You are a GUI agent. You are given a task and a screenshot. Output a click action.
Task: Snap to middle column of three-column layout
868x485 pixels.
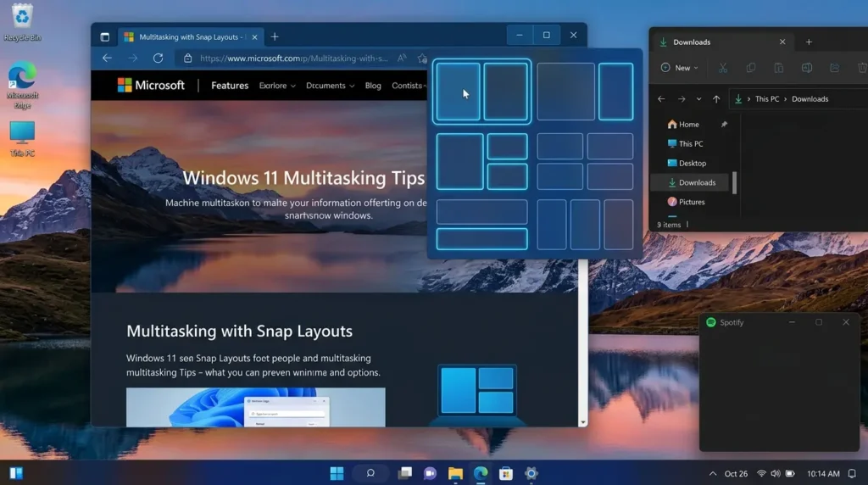pos(585,225)
